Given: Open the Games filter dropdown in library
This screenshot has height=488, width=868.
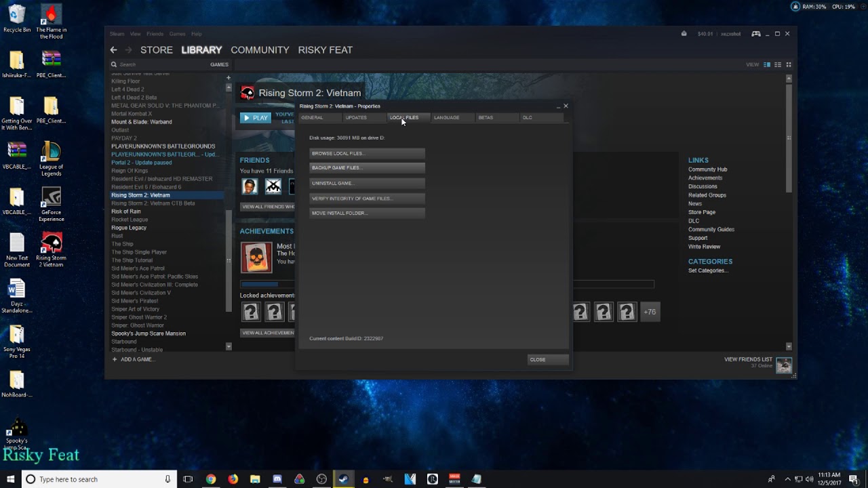Looking at the screenshot, I should click(x=219, y=64).
